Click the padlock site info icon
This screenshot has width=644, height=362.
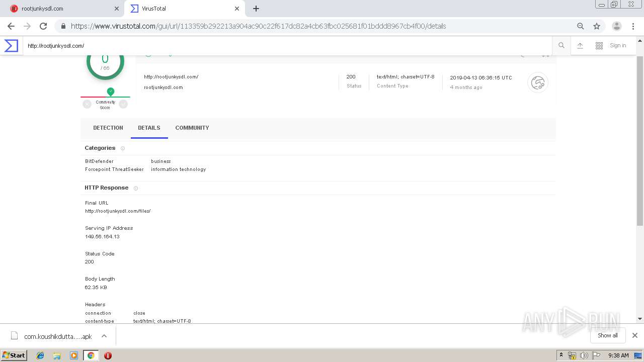(63, 26)
